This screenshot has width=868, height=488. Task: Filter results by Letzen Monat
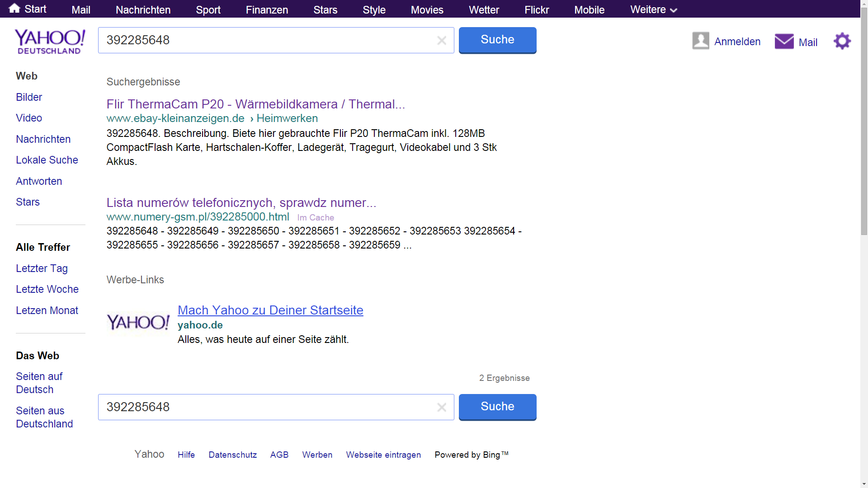(x=47, y=310)
